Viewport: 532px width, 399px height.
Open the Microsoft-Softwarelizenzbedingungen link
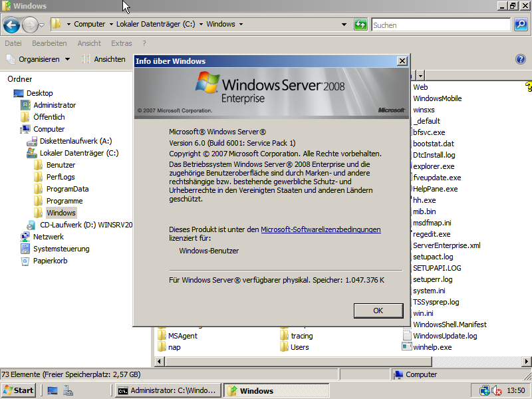321,229
